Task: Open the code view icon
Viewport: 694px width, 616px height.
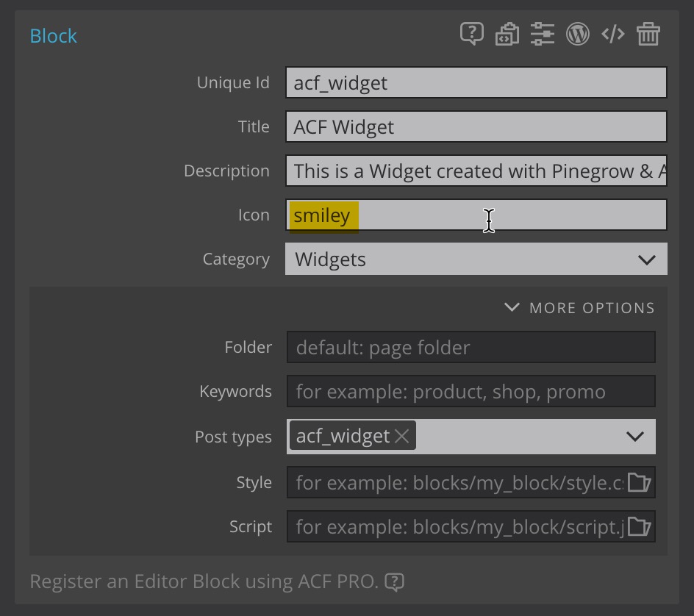Action: click(613, 34)
